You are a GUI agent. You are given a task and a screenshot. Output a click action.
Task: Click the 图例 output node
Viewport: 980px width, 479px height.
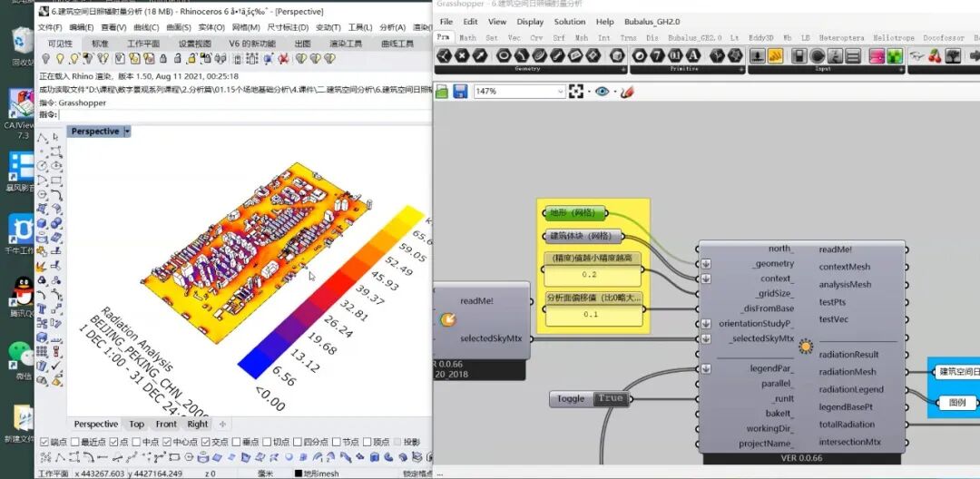[957, 403]
